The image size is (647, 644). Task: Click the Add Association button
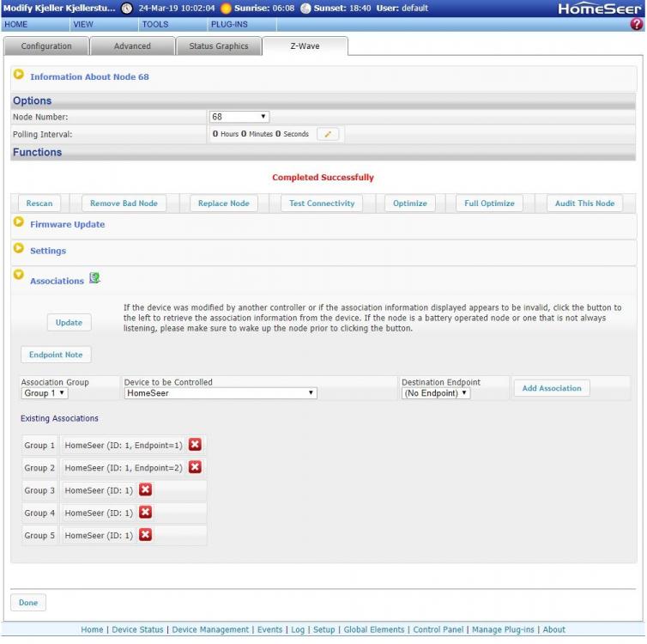[x=551, y=388]
